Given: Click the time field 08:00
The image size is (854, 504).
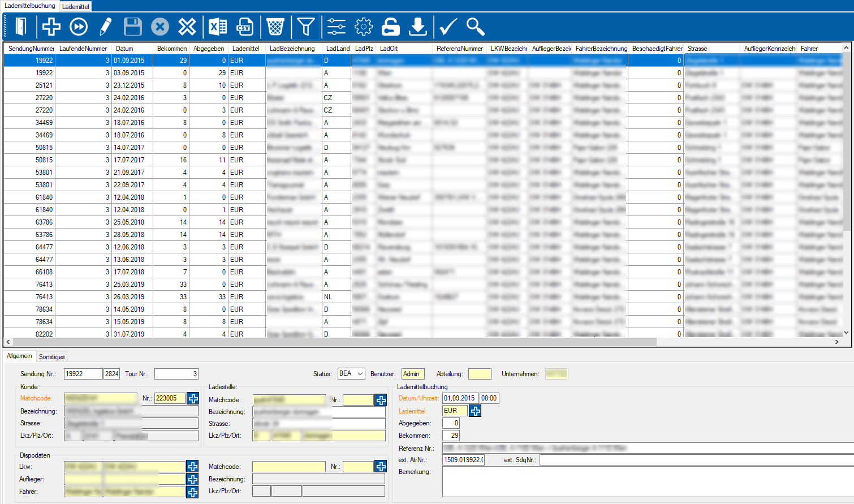Looking at the screenshot, I should (489, 398).
